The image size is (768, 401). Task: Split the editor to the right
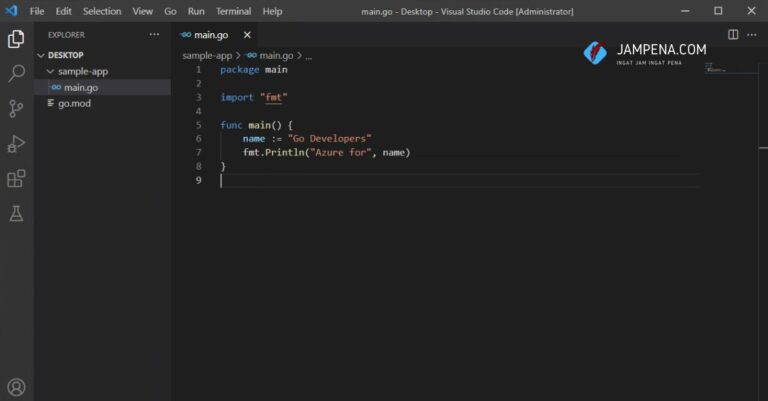coord(733,34)
